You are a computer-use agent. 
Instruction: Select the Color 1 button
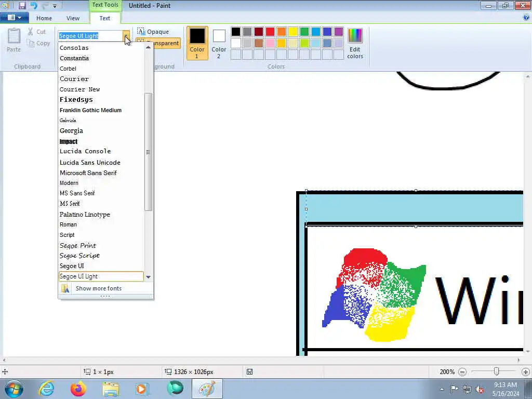point(197,43)
